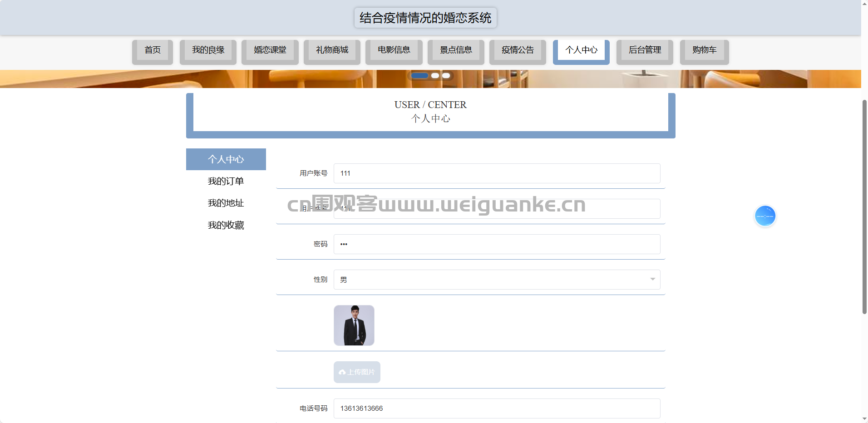The height and width of the screenshot is (423, 868).
Task: Click the user avatar photo thumbnail
Action: (354, 325)
